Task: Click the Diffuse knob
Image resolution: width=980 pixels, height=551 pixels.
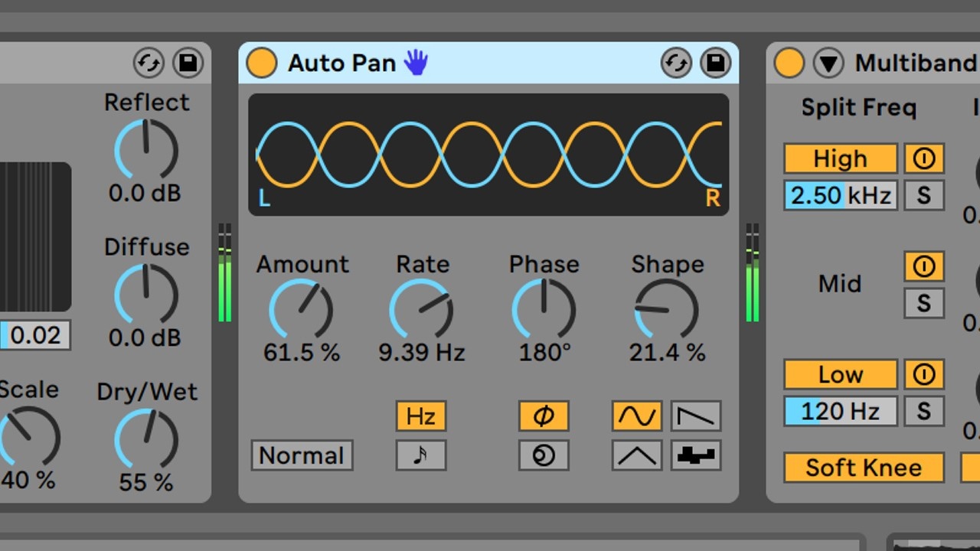Action: (x=146, y=295)
